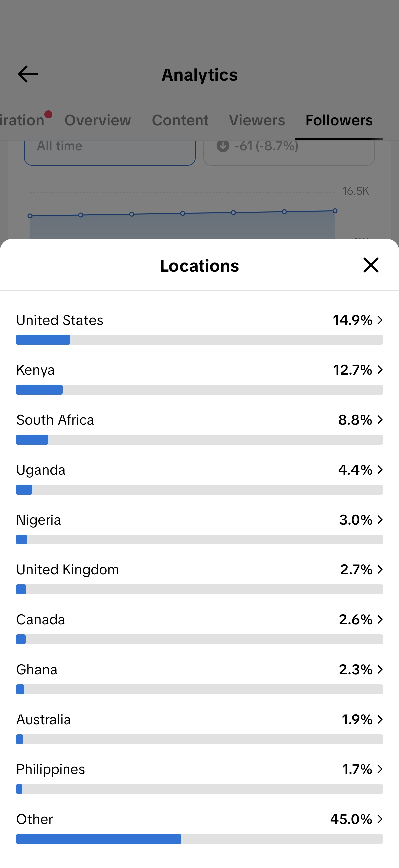
Task: Select the Viewers tab
Action: click(x=257, y=120)
